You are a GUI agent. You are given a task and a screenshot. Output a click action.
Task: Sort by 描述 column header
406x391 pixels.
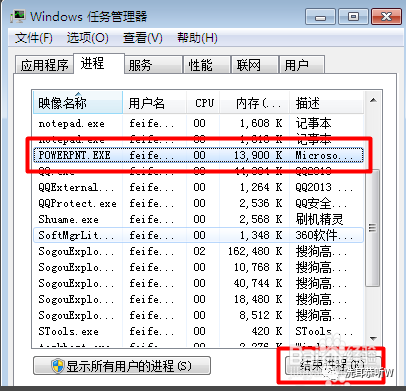pyautogui.click(x=326, y=103)
